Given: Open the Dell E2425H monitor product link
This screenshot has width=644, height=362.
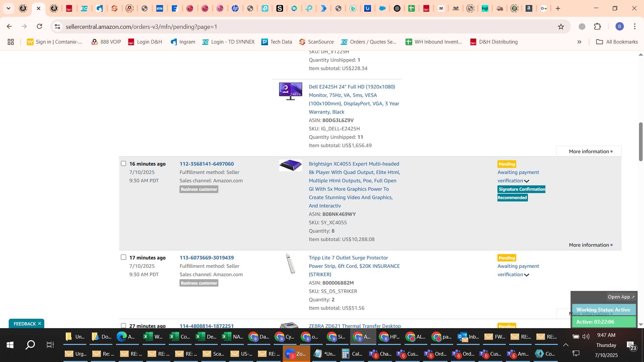Looking at the screenshot, I should pos(354,99).
